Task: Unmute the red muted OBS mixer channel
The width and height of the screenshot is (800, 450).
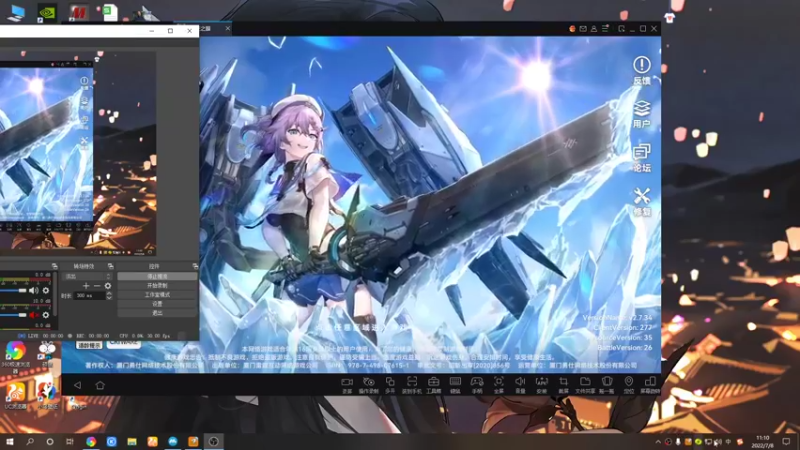Action: click(x=33, y=315)
